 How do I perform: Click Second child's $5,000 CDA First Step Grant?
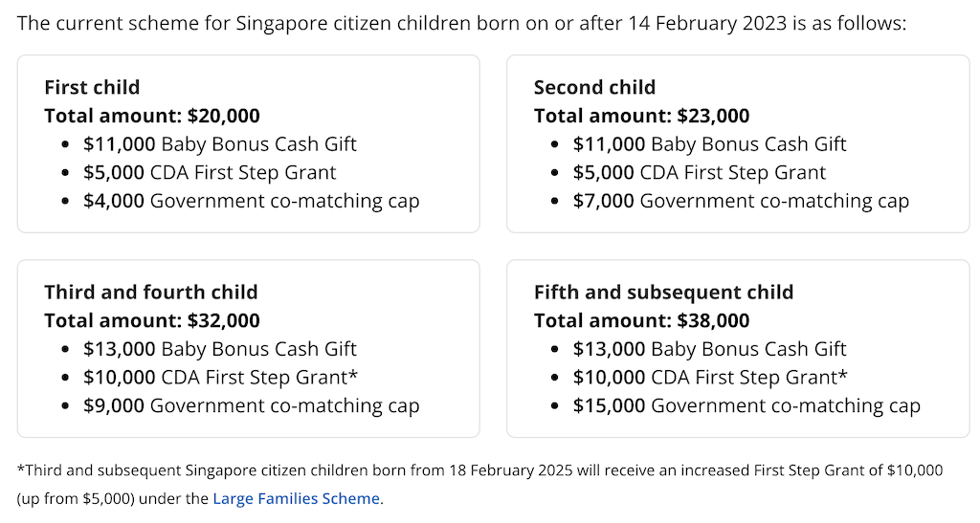699,173
